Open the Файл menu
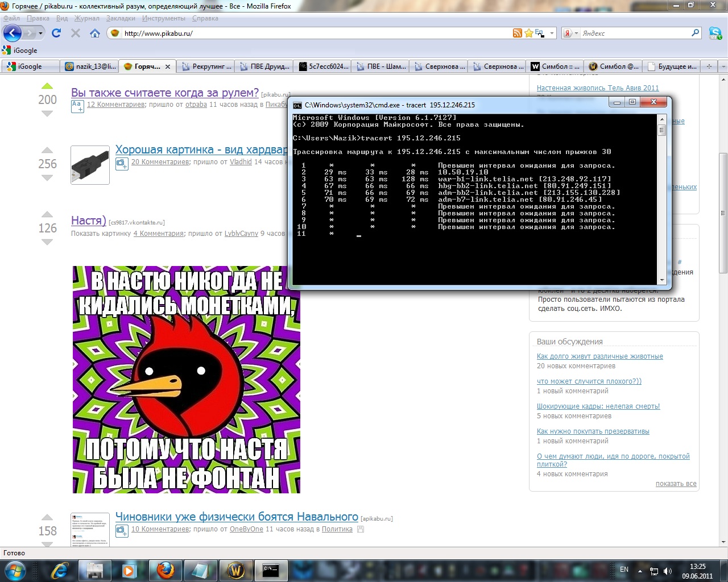The image size is (728, 582). [11, 18]
